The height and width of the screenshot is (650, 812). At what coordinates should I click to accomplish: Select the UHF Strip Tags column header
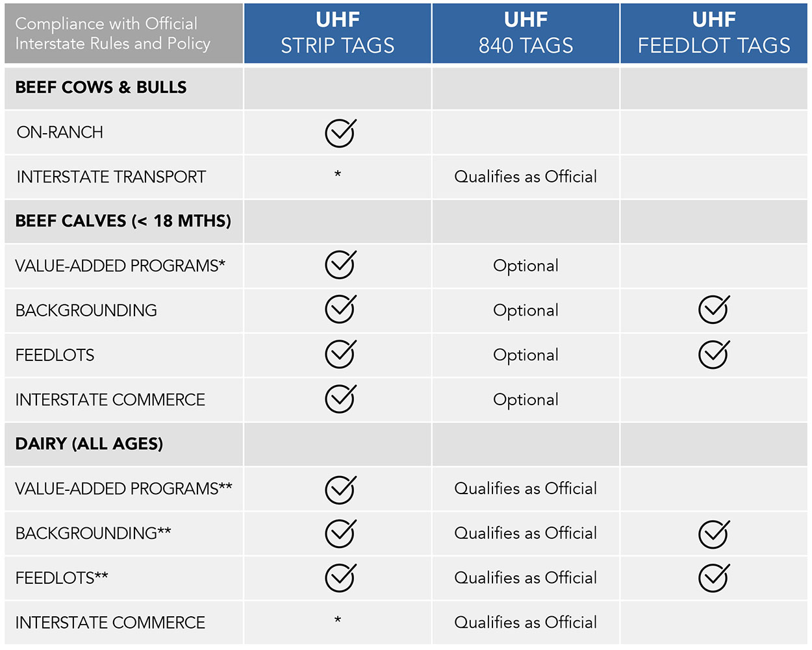338,33
